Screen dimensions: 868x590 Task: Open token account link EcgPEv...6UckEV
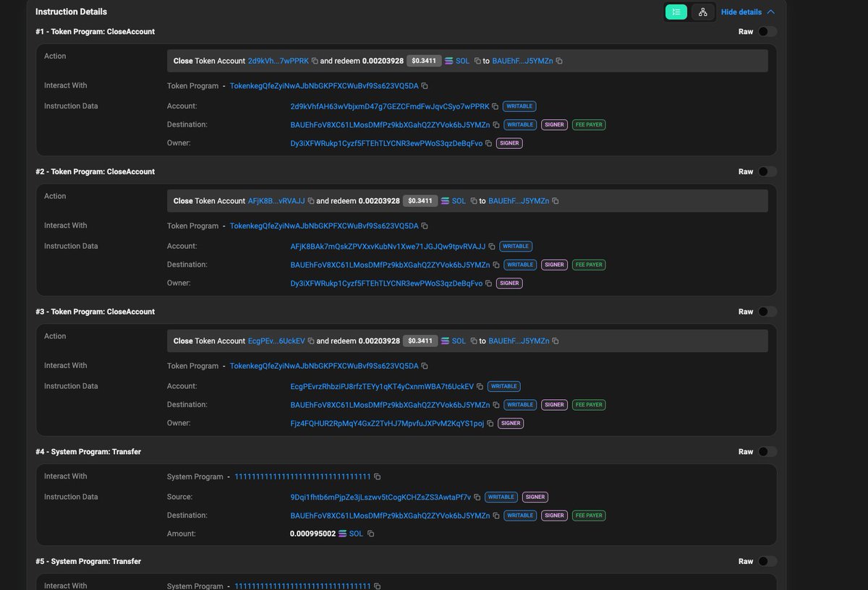[x=276, y=341]
